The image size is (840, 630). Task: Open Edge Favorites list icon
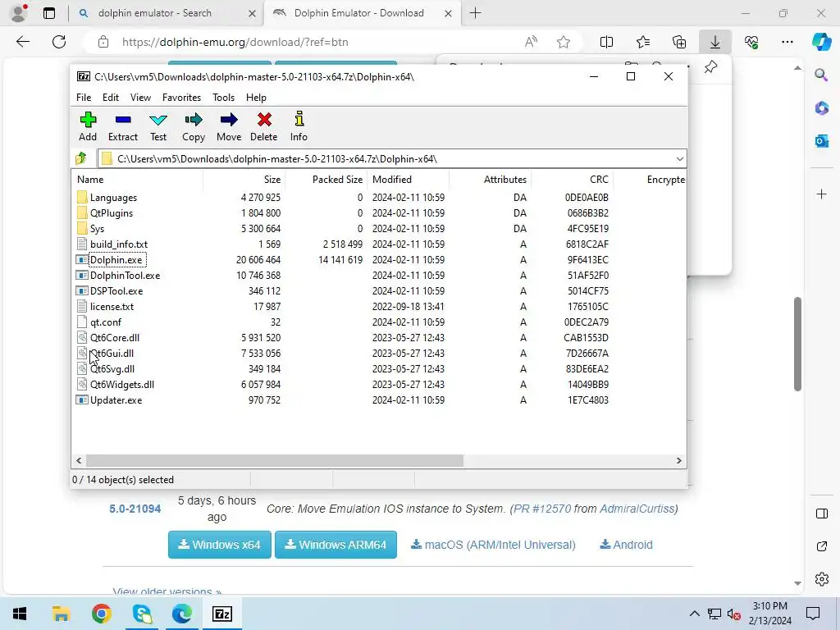coord(643,42)
